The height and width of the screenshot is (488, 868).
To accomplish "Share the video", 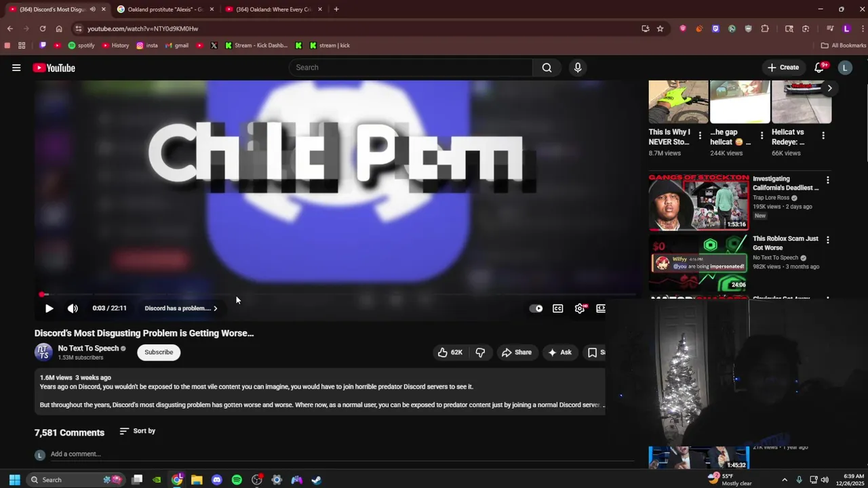I will pyautogui.click(x=516, y=352).
